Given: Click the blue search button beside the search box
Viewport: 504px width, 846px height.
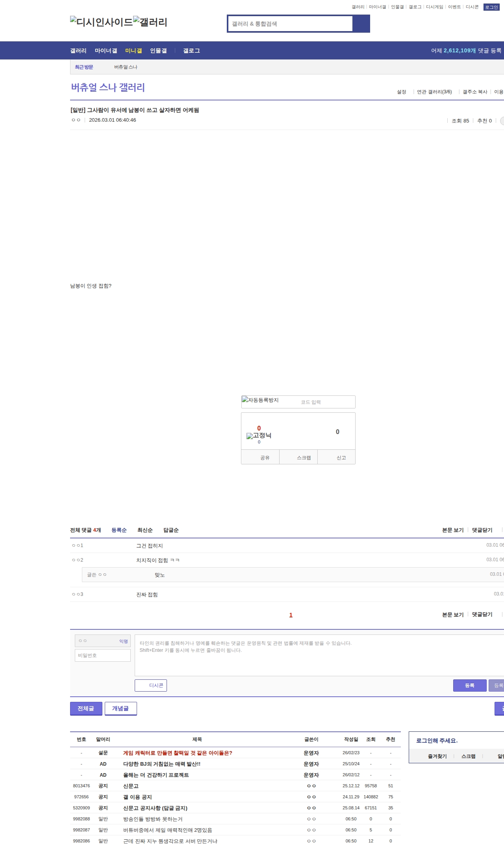Looking at the screenshot, I should [361, 24].
